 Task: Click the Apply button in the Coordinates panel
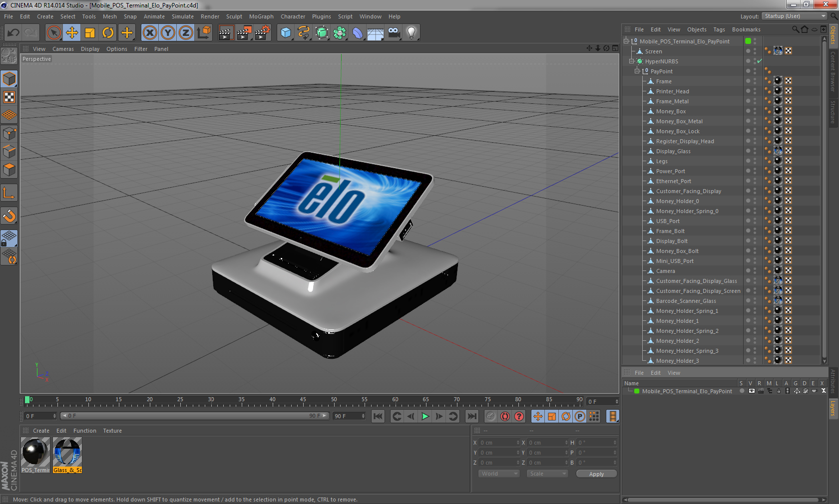coord(596,473)
